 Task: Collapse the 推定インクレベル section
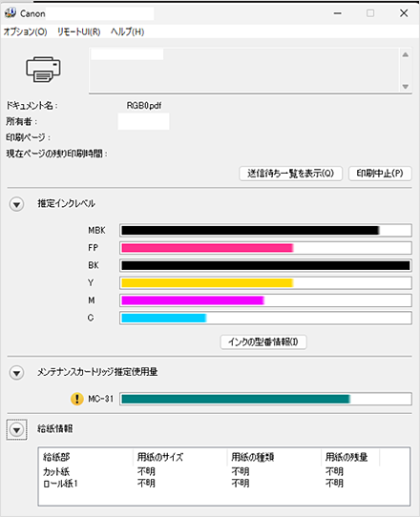point(16,204)
